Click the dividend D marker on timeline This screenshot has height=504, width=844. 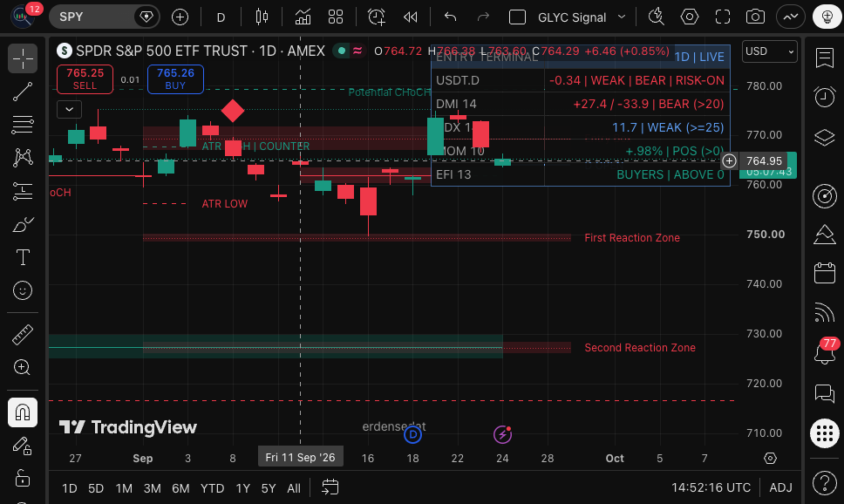point(413,434)
